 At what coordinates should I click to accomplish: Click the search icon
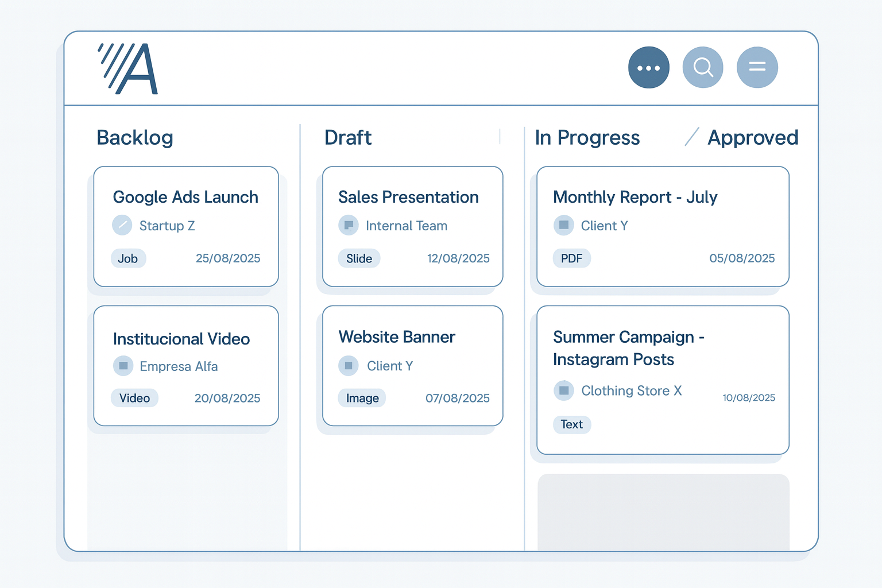pos(703,67)
